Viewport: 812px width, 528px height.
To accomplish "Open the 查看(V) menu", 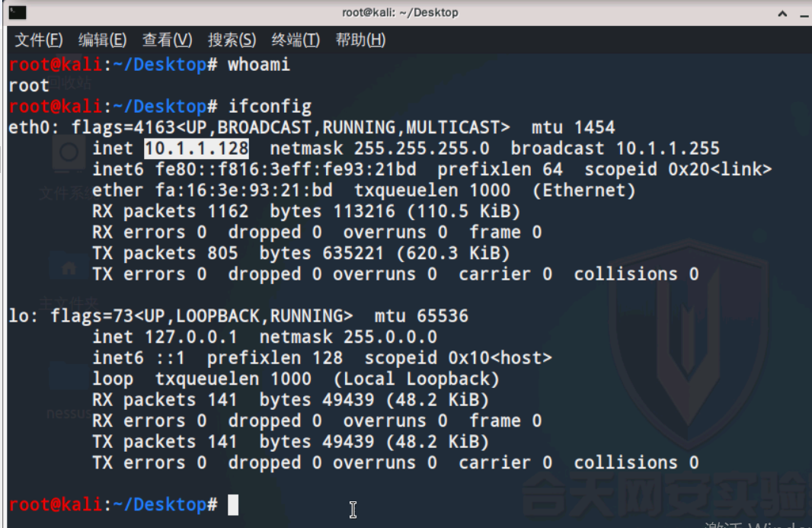I will click(x=167, y=40).
